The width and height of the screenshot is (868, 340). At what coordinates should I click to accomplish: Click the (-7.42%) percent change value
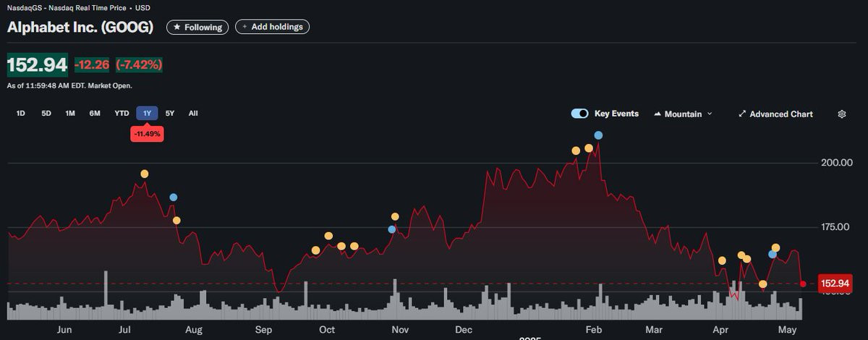[139, 65]
